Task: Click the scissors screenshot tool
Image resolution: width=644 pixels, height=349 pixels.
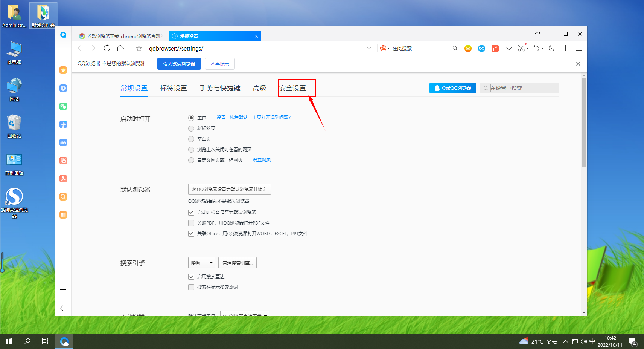Action: [521, 48]
